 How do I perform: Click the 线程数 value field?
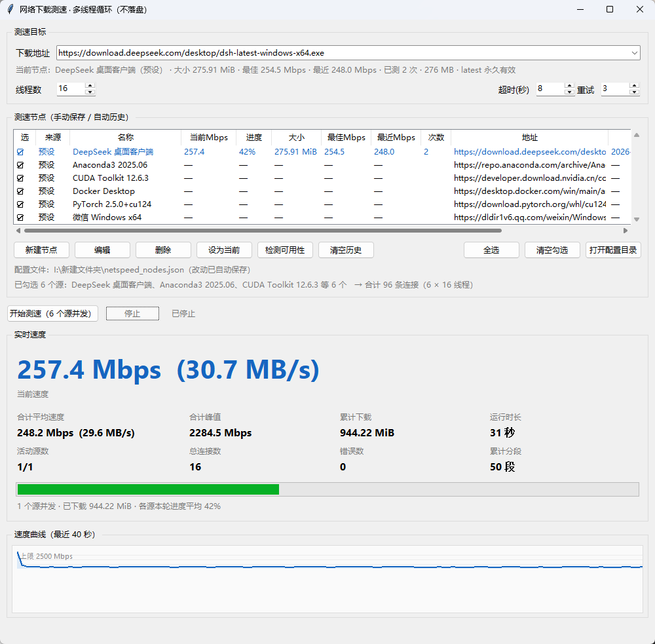pos(71,88)
